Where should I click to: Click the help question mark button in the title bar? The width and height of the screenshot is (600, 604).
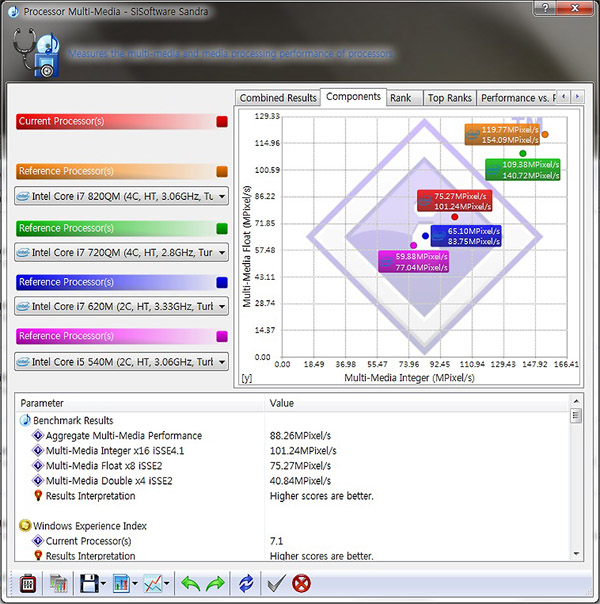click(546, 8)
